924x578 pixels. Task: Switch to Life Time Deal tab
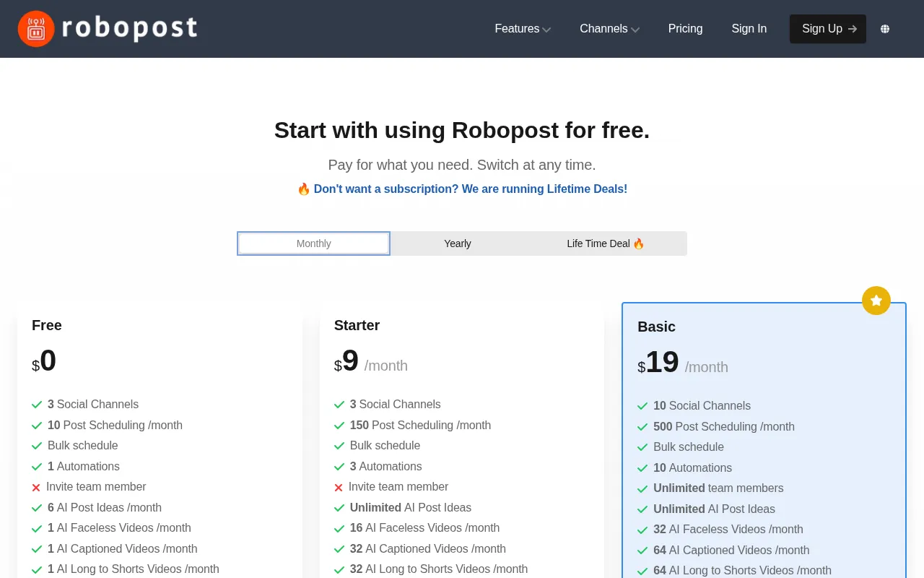click(605, 243)
